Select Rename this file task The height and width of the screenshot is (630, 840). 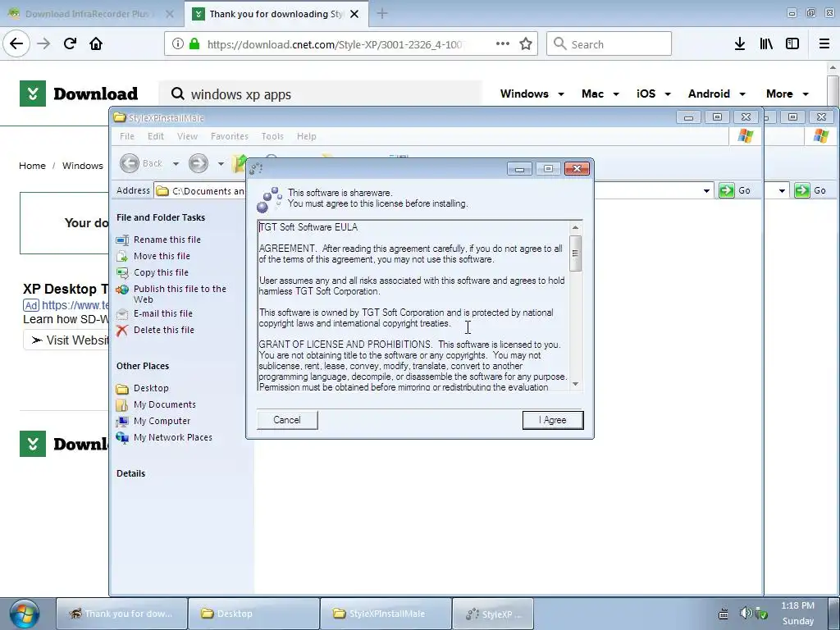point(167,240)
